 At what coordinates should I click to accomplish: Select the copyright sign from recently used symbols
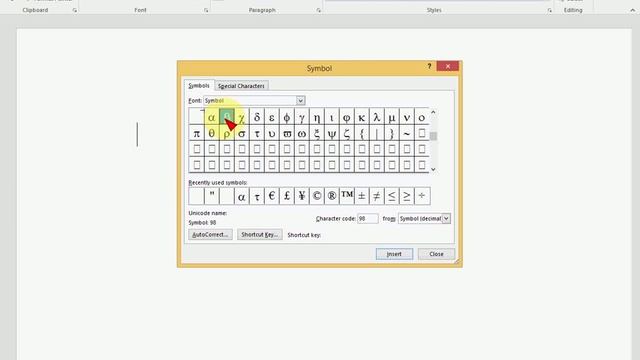pos(317,196)
